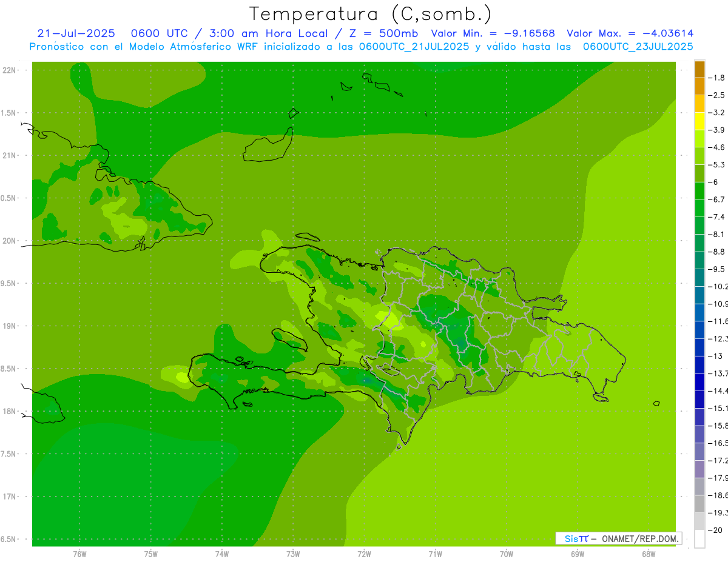Click the "-8.8" colorbar value

[716, 252]
